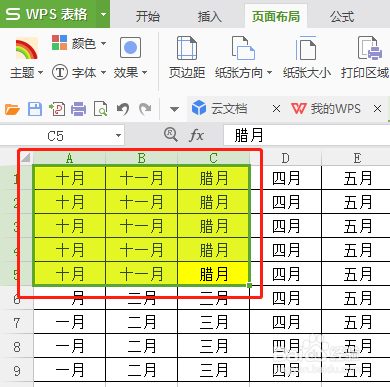Image resolution: width=390 pixels, height=387 pixels.
Task: Select cell D6 containing 四月
Action: pos(286,298)
